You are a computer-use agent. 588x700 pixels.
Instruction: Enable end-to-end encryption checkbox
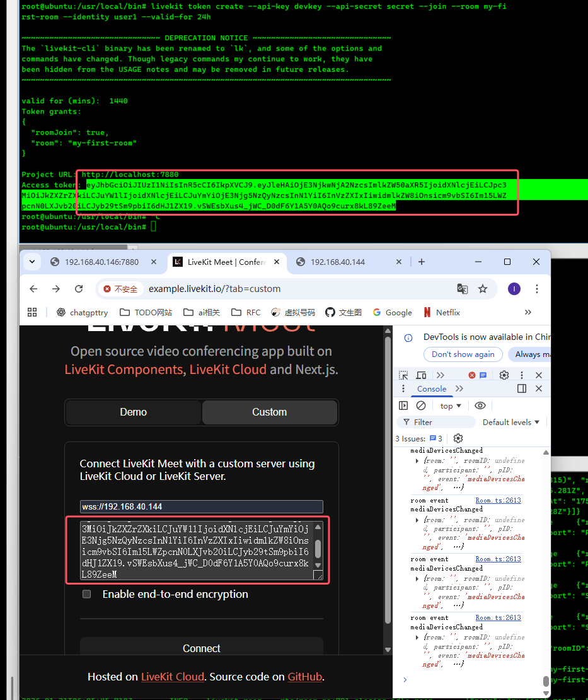86,594
